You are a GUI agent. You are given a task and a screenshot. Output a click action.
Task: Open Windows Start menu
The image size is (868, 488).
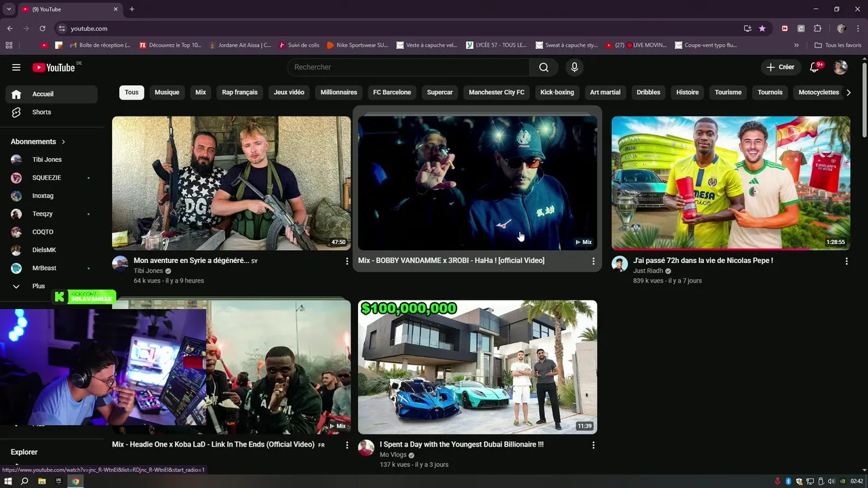coord(8,481)
